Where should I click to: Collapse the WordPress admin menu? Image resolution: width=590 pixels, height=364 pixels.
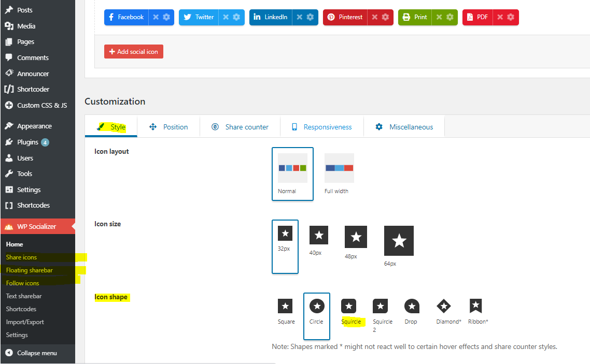[x=36, y=353]
